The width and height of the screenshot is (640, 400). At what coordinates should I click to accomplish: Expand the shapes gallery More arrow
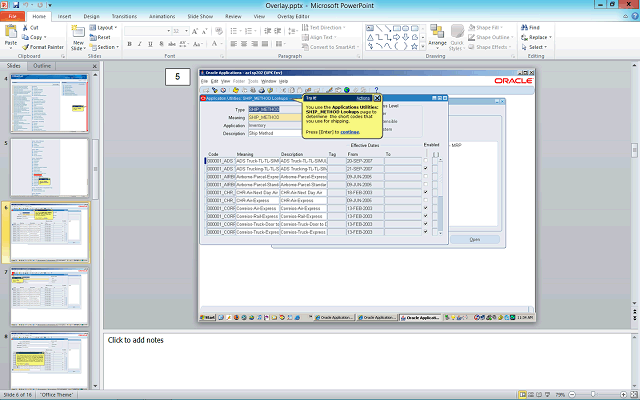pos(423,47)
